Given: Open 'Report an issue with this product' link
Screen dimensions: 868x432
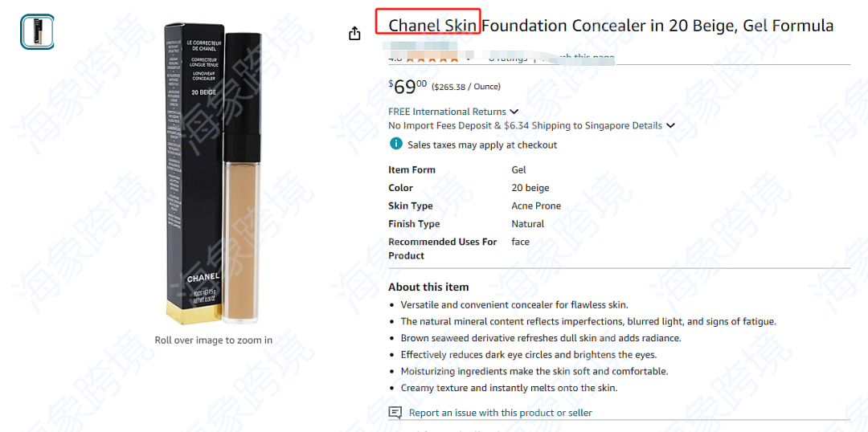Looking at the screenshot, I should pos(501,413).
